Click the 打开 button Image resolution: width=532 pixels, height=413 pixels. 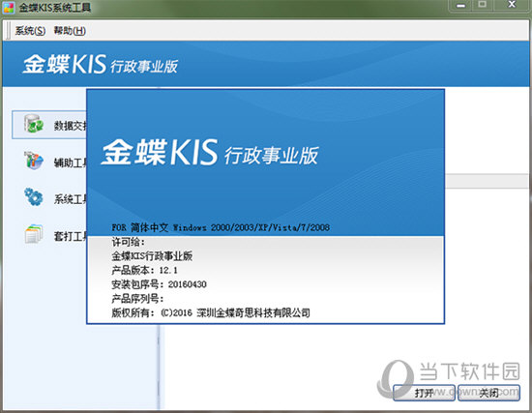(424, 393)
